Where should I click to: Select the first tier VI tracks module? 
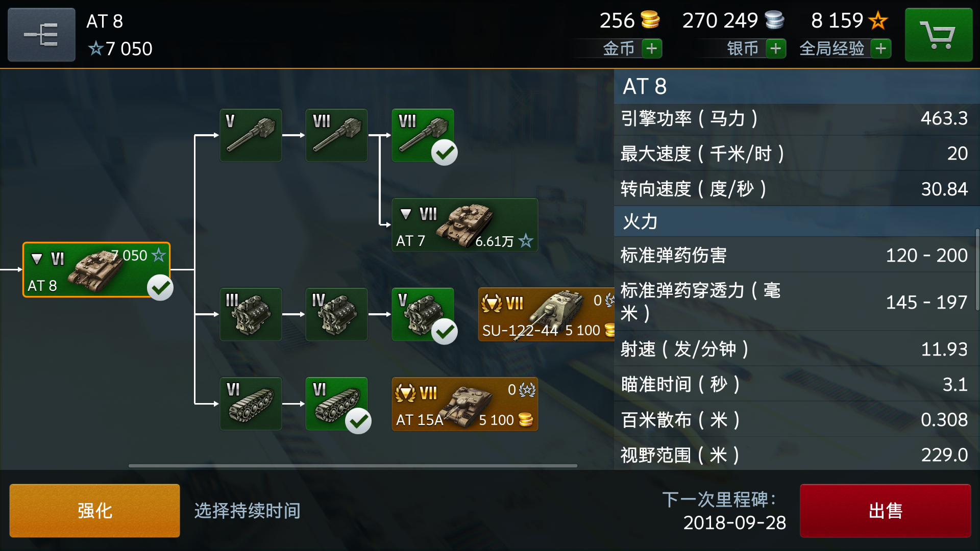pos(251,404)
